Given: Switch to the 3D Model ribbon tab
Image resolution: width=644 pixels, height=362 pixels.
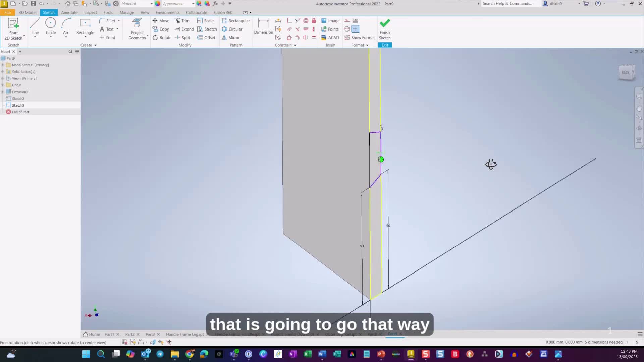Looking at the screenshot, I should pos(27,12).
